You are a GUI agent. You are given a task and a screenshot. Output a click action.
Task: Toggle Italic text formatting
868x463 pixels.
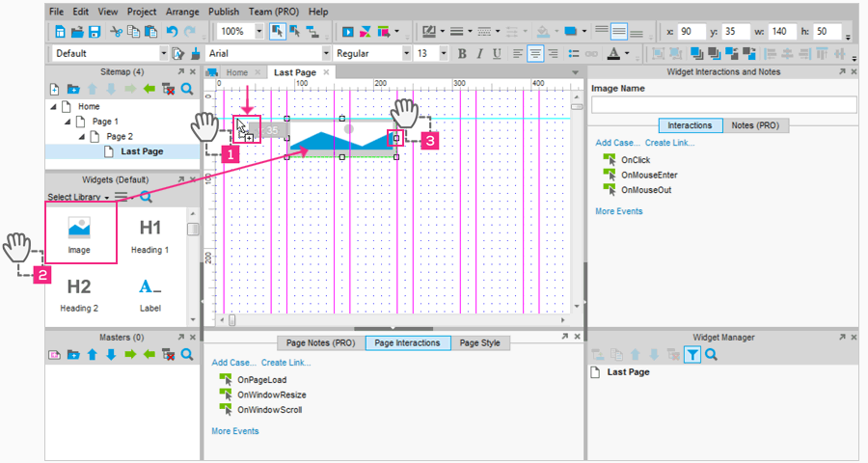479,53
